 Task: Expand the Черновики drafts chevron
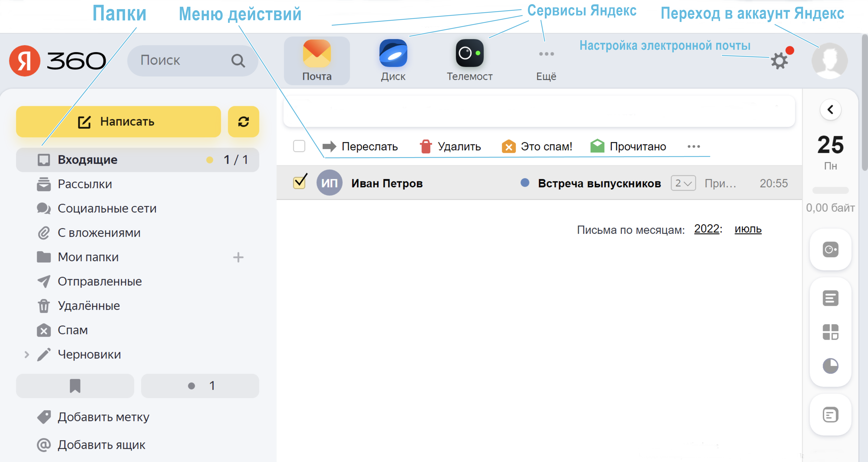pos(27,354)
